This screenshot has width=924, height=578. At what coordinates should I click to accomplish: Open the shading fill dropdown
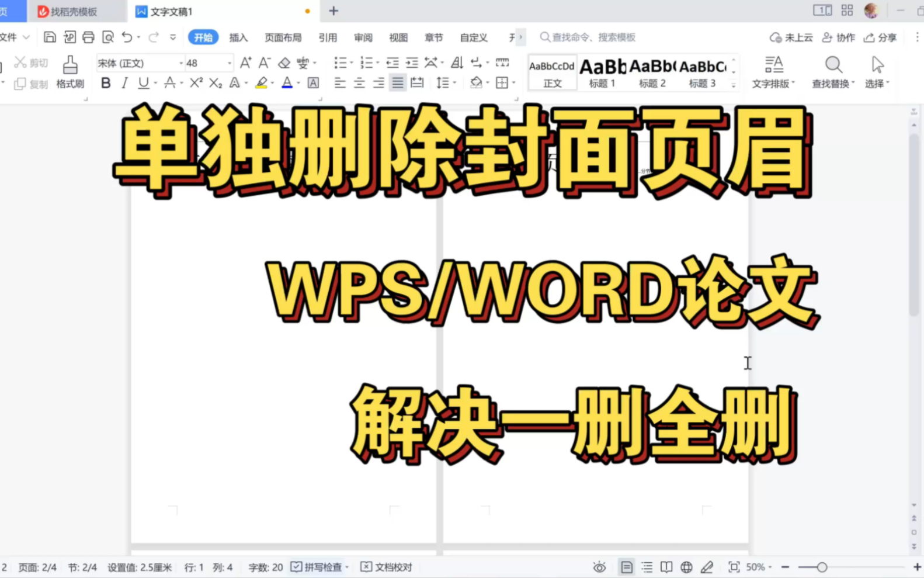(x=487, y=83)
